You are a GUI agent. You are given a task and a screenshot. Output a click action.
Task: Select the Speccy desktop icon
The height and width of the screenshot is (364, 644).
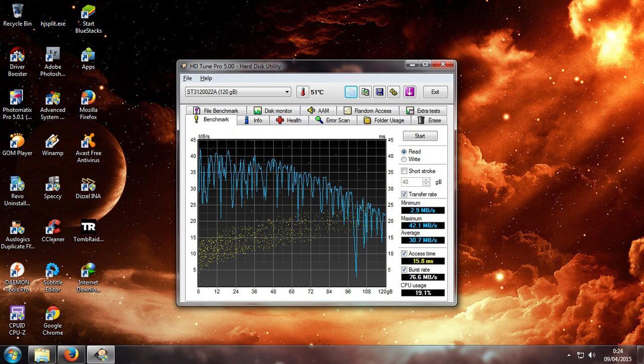coord(53,188)
